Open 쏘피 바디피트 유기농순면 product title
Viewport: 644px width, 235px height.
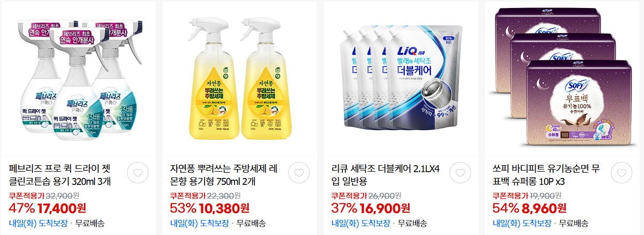546,175
